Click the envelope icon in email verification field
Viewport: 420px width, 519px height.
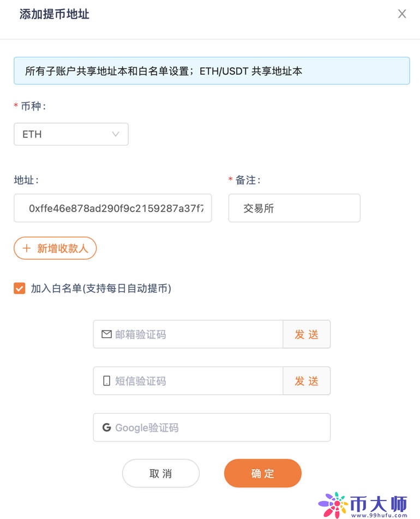[x=107, y=334]
